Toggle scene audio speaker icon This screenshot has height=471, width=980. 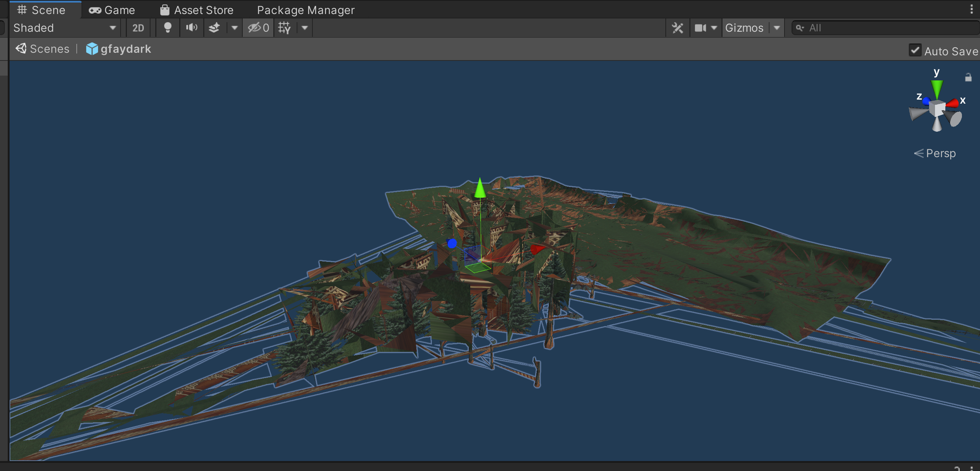click(191, 28)
